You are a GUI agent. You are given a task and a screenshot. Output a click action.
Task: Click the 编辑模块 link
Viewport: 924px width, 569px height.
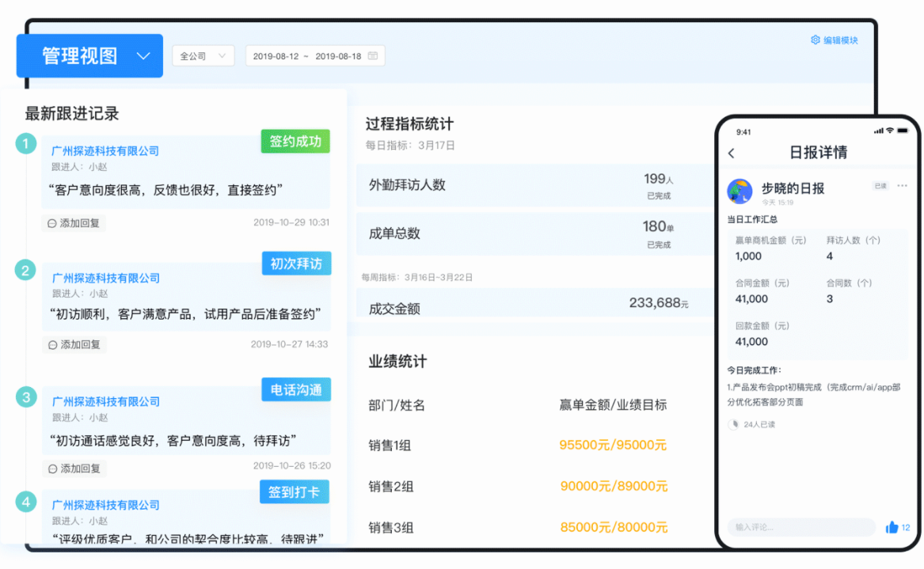(840, 40)
